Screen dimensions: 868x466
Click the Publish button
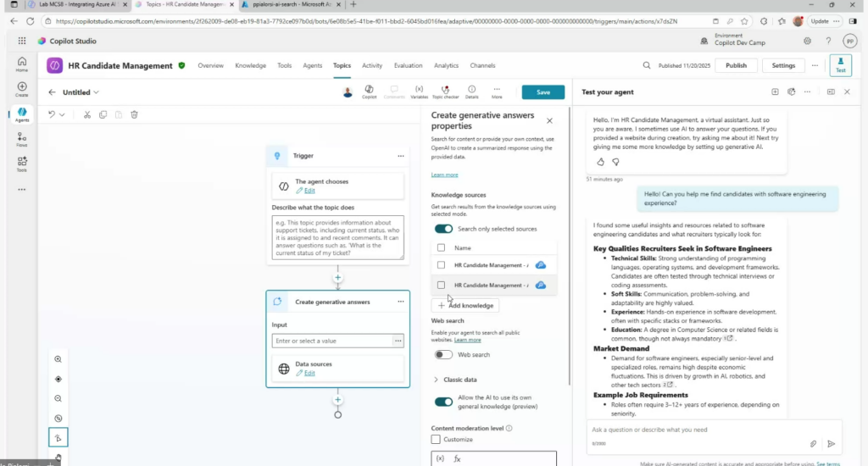point(736,65)
